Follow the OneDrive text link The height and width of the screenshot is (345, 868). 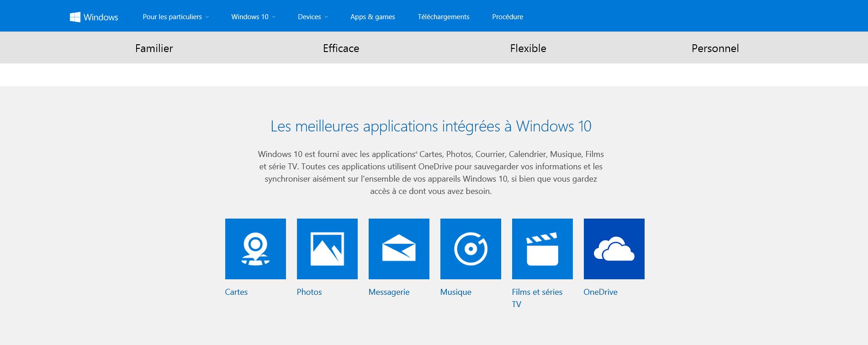point(600,292)
